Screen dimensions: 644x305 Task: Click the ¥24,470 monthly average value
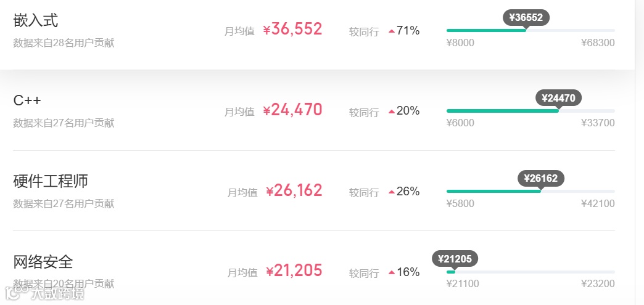pyautogui.click(x=292, y=110)
